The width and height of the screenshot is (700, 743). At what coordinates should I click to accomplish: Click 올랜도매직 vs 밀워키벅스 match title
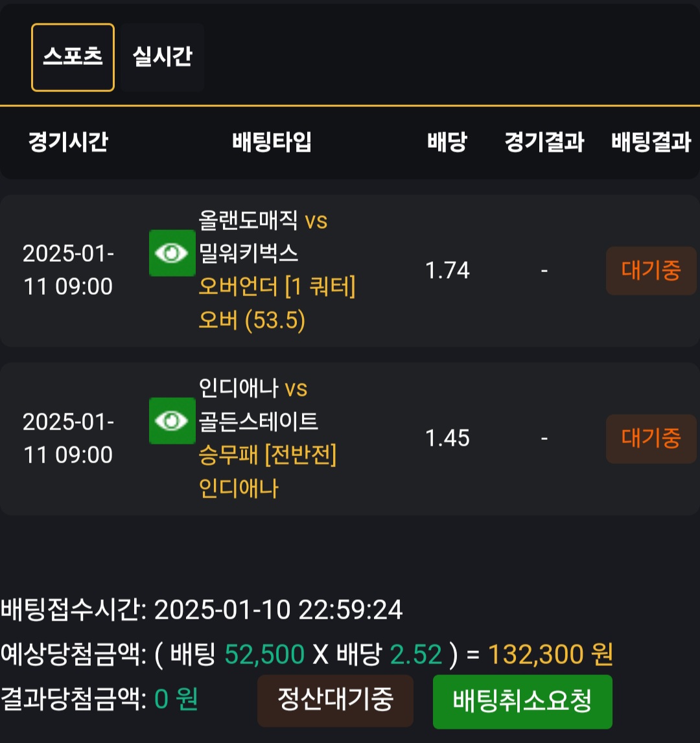click(262, 237)
